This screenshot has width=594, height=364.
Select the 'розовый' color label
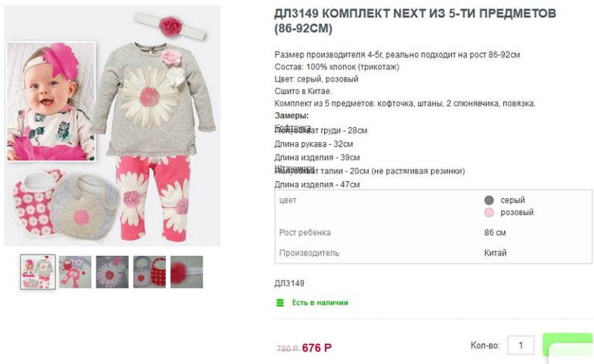point(517,213)
